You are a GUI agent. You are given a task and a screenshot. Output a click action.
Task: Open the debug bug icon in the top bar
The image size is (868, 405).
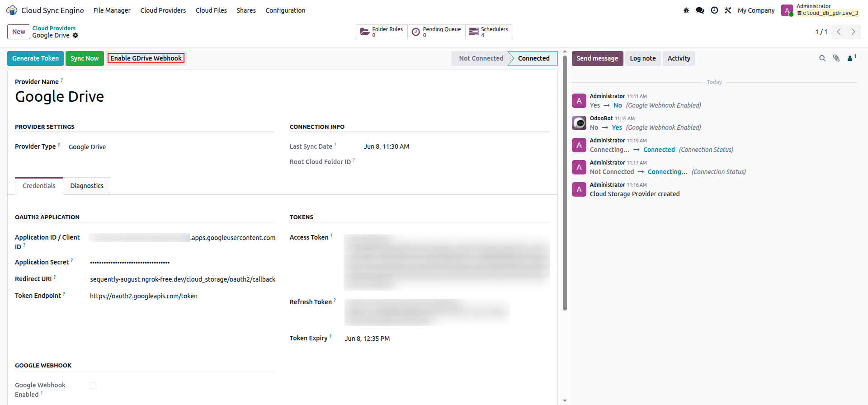pyautogui.click(x=686, y=10)
